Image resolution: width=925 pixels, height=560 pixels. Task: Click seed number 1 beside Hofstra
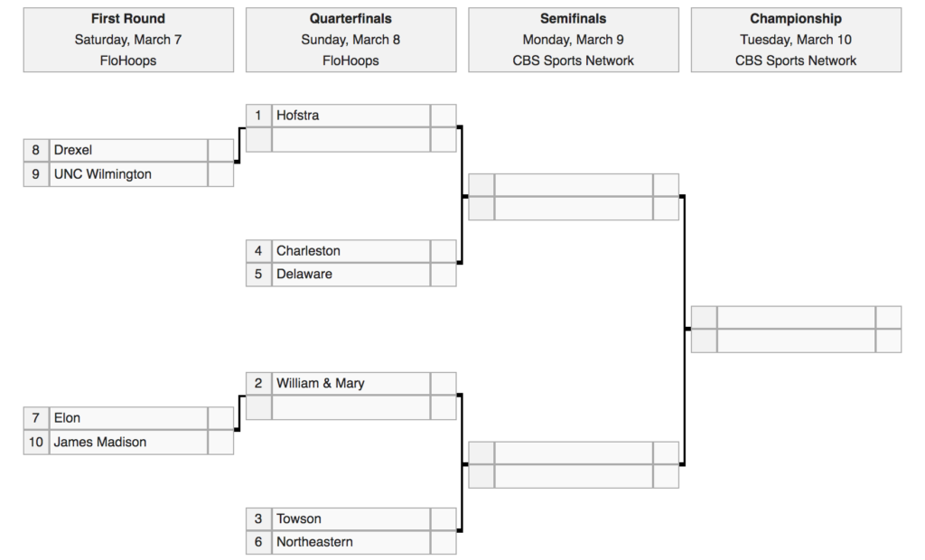click(x=258, y=116)
